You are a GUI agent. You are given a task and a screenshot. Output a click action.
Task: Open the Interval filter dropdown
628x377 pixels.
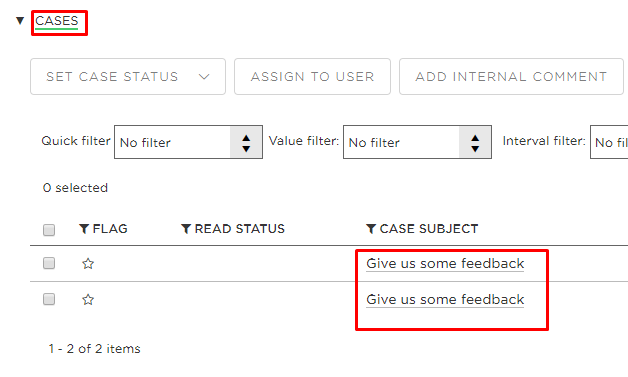pos(609,142)
